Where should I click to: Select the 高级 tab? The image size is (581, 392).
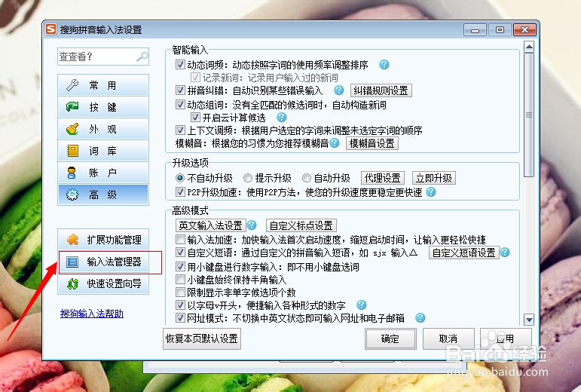pyautogui.click(x=103, y=194)
